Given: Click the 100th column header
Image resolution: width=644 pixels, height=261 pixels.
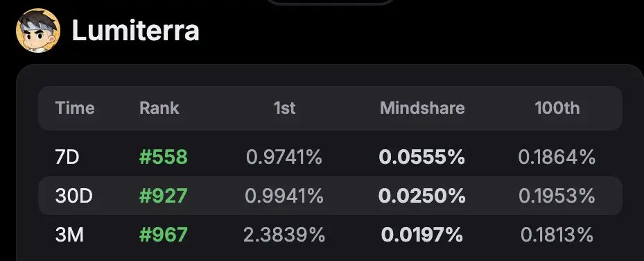Looking at the screenshot, I should click(557, 108).
